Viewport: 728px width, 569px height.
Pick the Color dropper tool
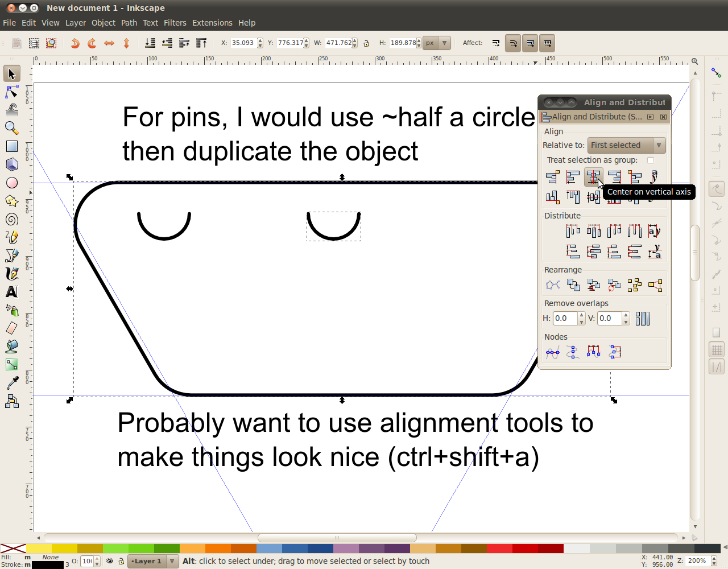11,383
